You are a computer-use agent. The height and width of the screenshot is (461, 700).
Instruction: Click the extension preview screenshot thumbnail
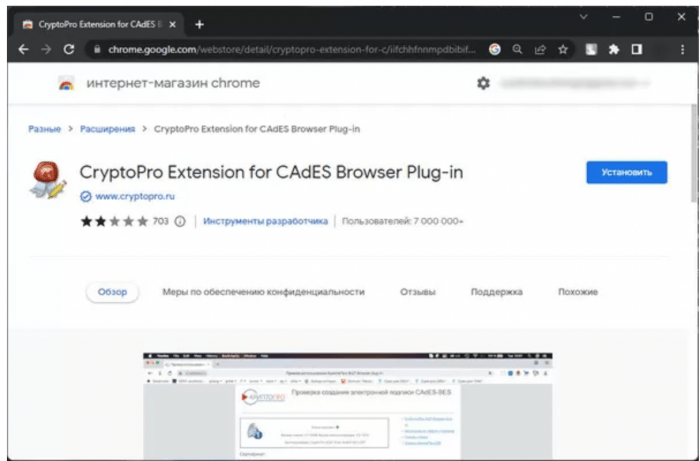point(347,406)
